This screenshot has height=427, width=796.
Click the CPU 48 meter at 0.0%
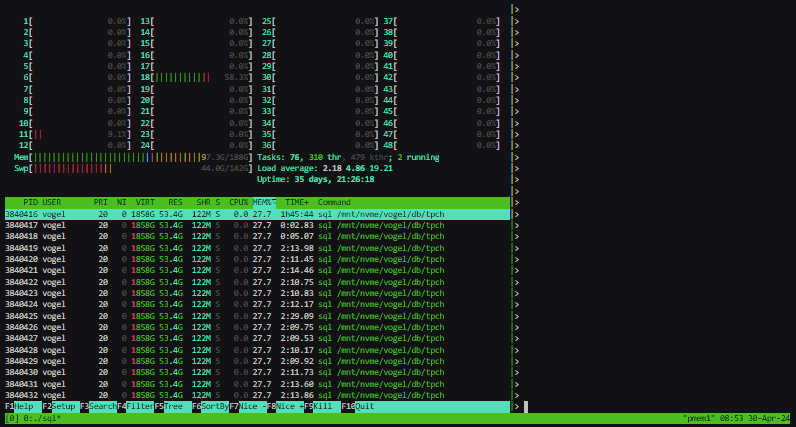pos(442,146)
